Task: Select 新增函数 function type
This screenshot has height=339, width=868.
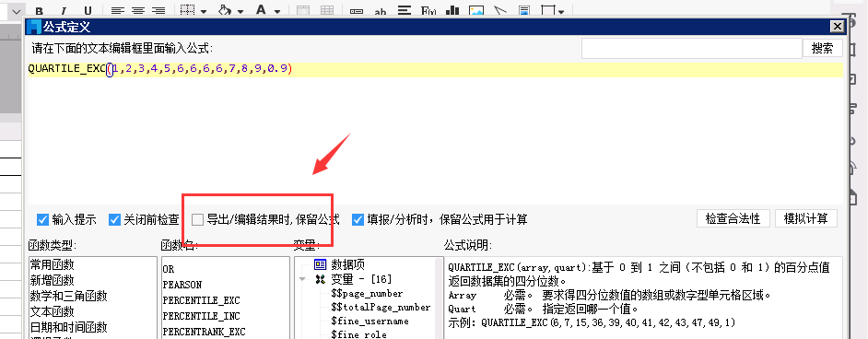Action: (x=52, y=280)
